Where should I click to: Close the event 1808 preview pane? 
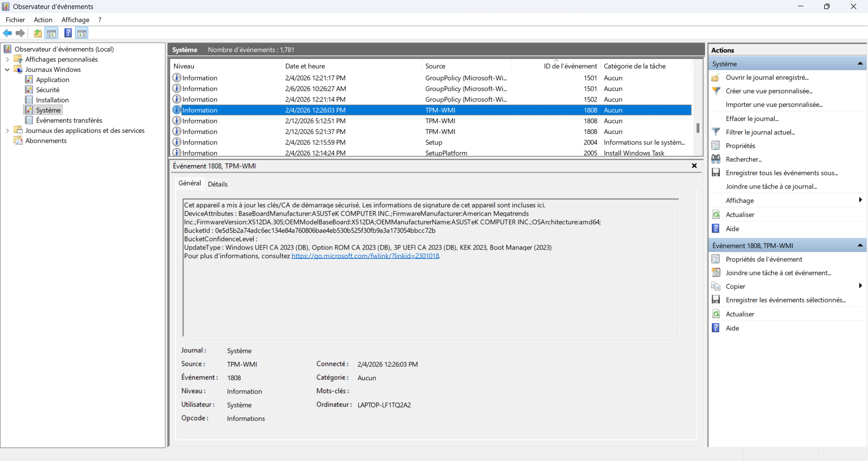(694, 166)
